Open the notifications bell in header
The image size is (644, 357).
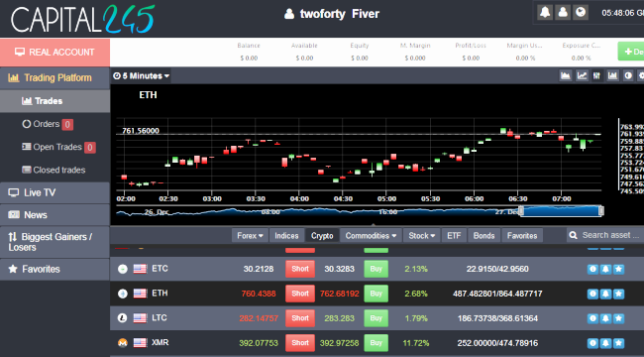(x=545, y=12)
